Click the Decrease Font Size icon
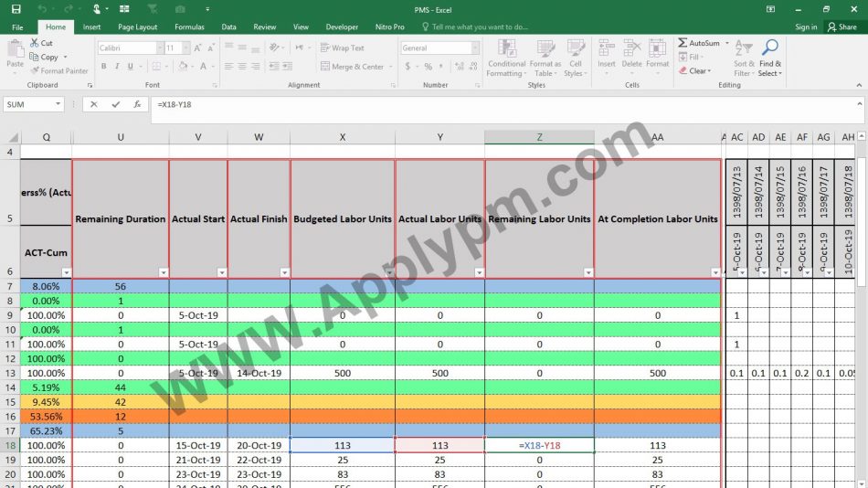This screenshot has width=868, height=488. click(211, 48)
